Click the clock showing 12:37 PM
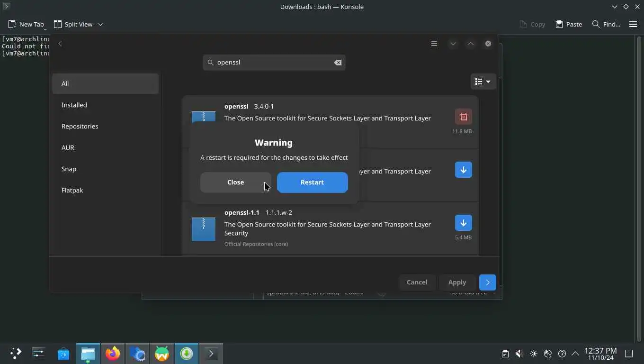 click(x=600, y=354)
